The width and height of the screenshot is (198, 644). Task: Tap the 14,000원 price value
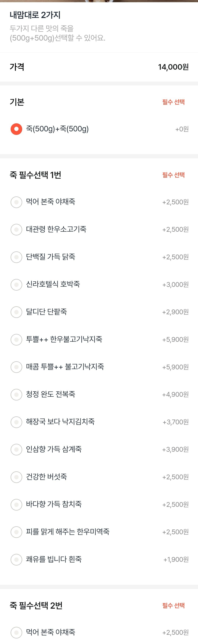click(173, 67)
